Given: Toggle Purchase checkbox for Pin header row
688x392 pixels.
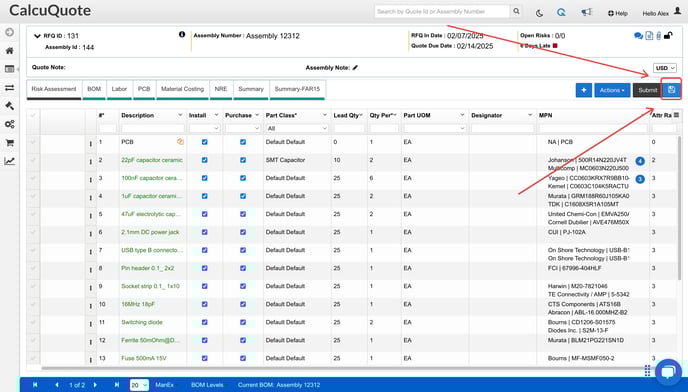Looking at the screenshot, I should coord(243,268).
